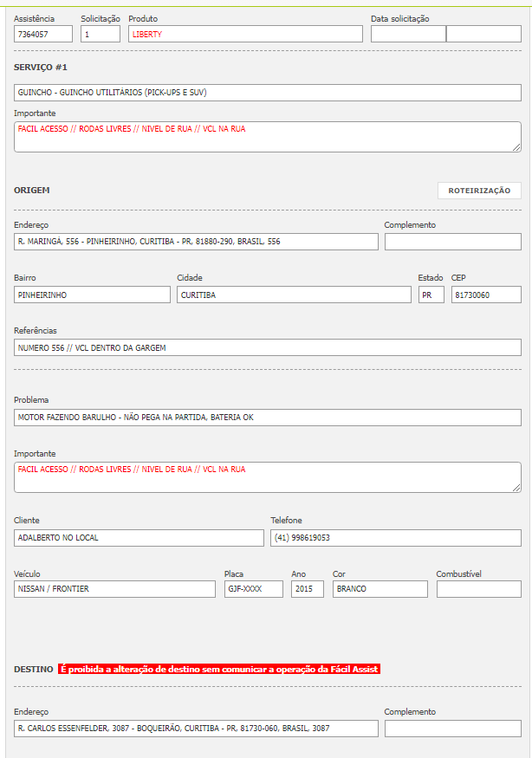Click the Cliente field with ADALBERTO
Screen dimensions: 532x758
pyautogui.click(x=139, y=538)
